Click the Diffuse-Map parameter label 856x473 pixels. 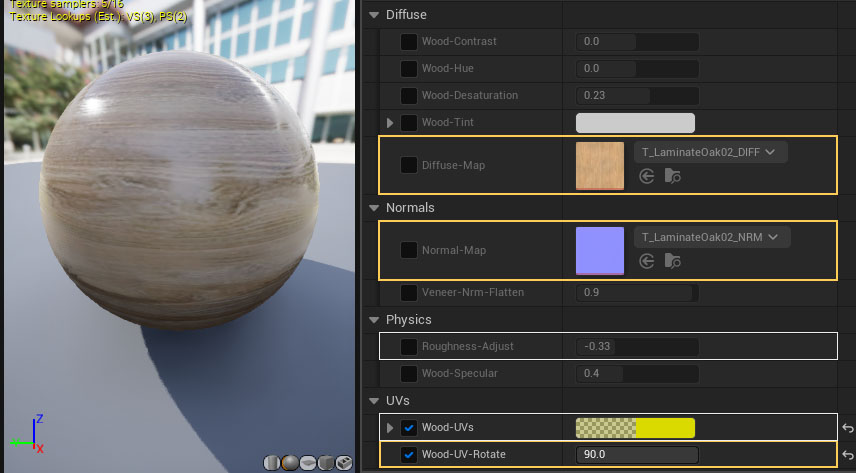(x=453, y=165)
